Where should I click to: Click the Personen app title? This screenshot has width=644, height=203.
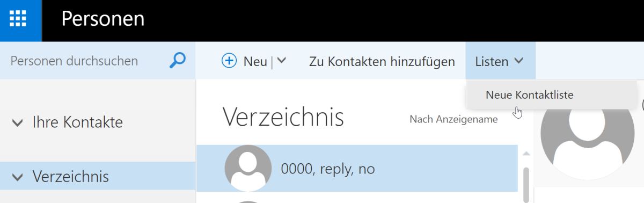(x=103, y=19)
